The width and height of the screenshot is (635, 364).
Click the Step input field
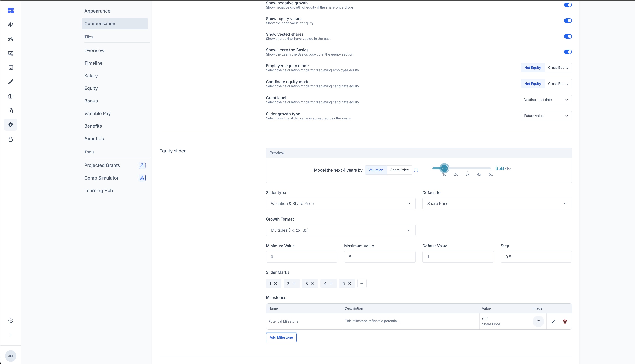(x=536, y=257)
